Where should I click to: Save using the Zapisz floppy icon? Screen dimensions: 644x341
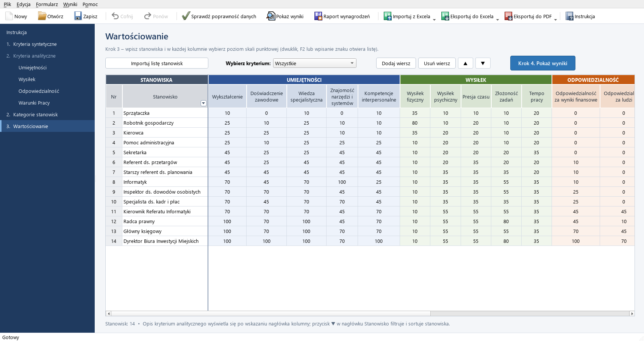[x=78, y=16]
